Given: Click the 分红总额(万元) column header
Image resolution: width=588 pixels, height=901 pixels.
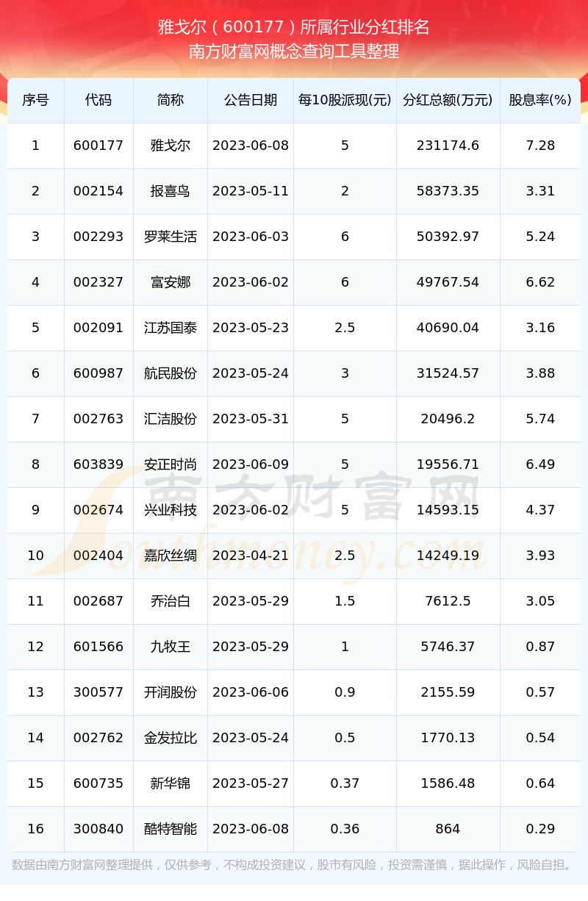Looking at the screenshot, I should 448,100.
